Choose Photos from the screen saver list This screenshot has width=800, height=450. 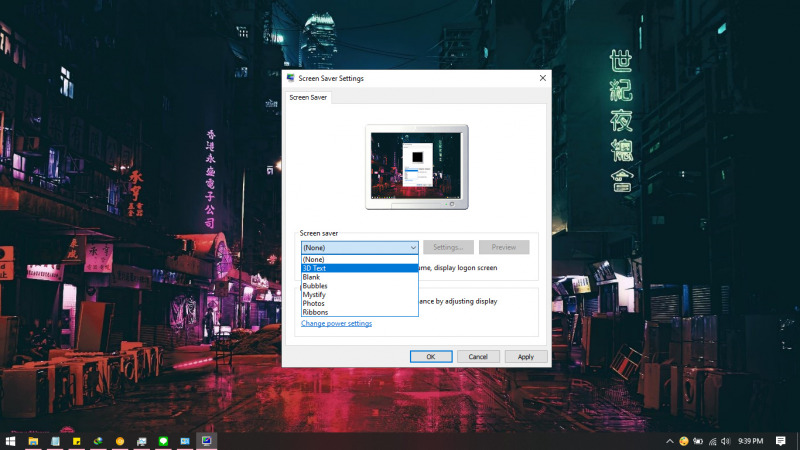360,303
